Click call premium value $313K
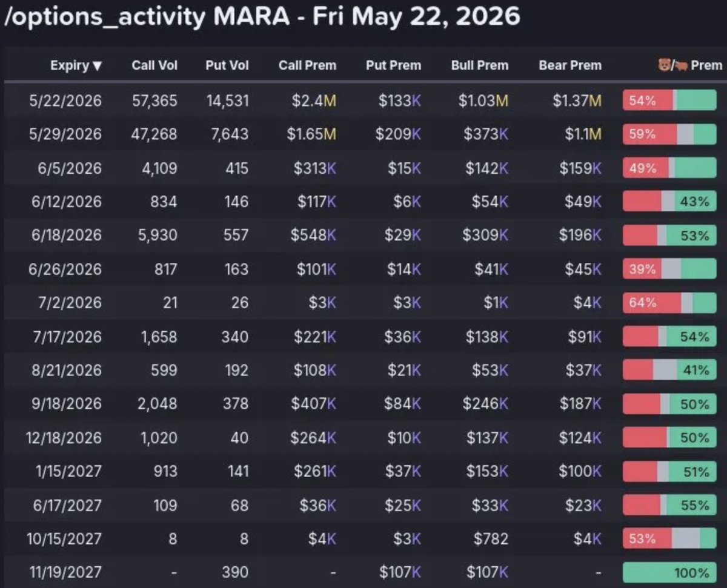The height and width of the screenshot is (588, 727). coord(314,168)
